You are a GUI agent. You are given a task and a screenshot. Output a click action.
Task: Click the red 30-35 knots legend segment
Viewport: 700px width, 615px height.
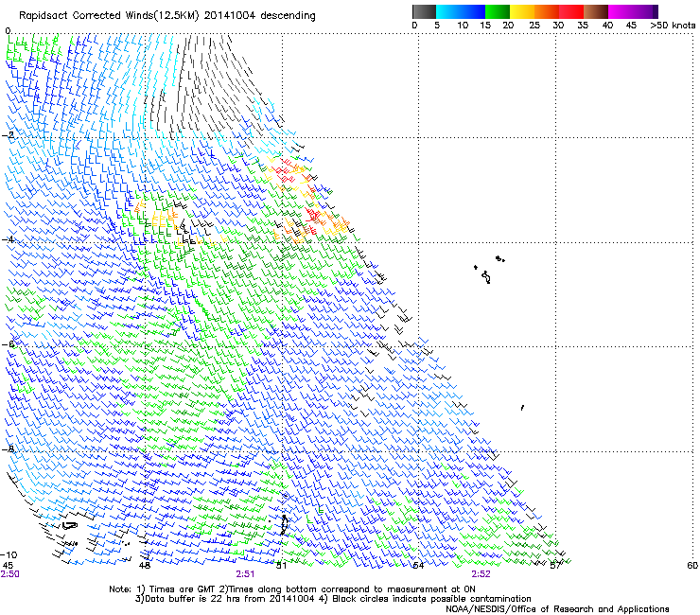tap(572, 11)
